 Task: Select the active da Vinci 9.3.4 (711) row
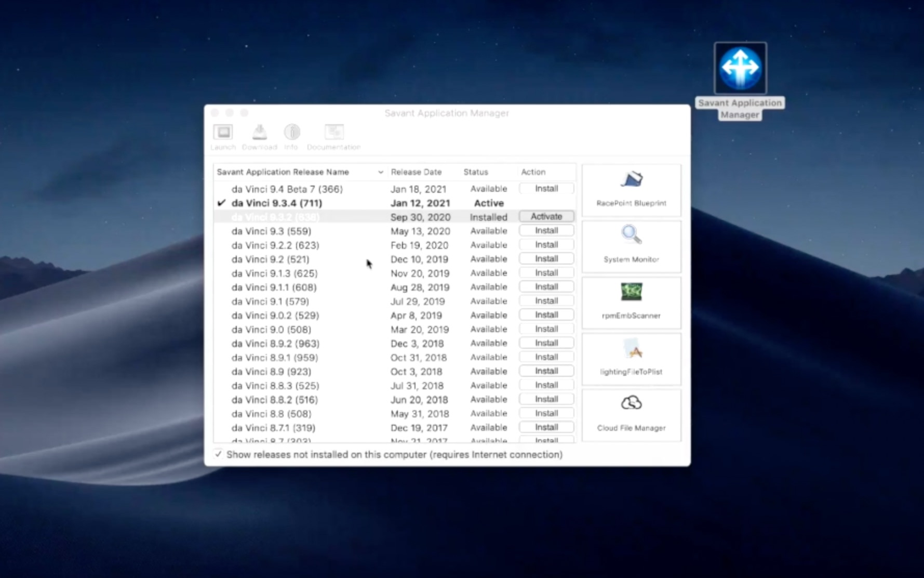[x=395, y=203]
